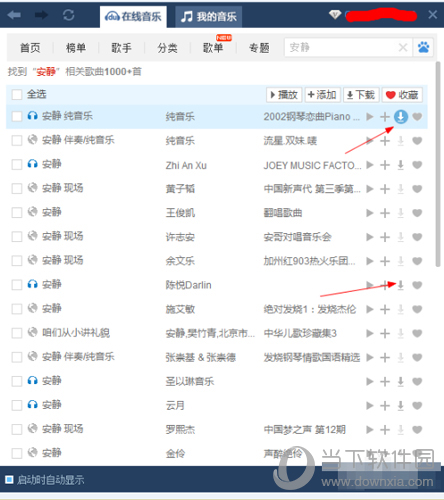This screenshot has width=444, height=500.
Task: Tick the checkbox for 咱们从小讲礼貌
Action: (17, 333)
